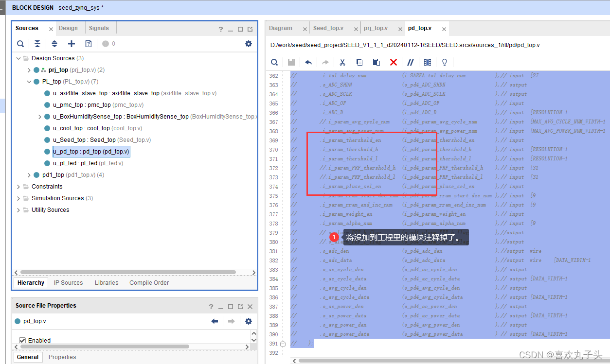Click the Paste icon in the editor toolbar
610x364 pixels.
(x=377, y=62)
